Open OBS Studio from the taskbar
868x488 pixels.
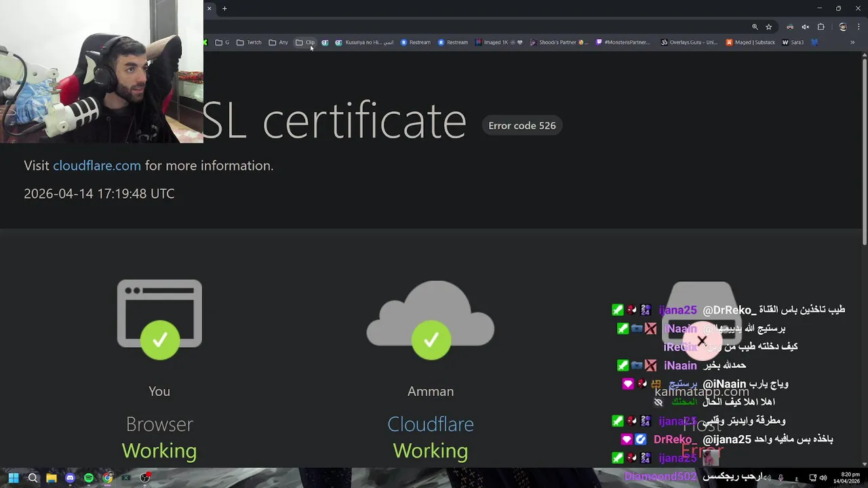144,478
